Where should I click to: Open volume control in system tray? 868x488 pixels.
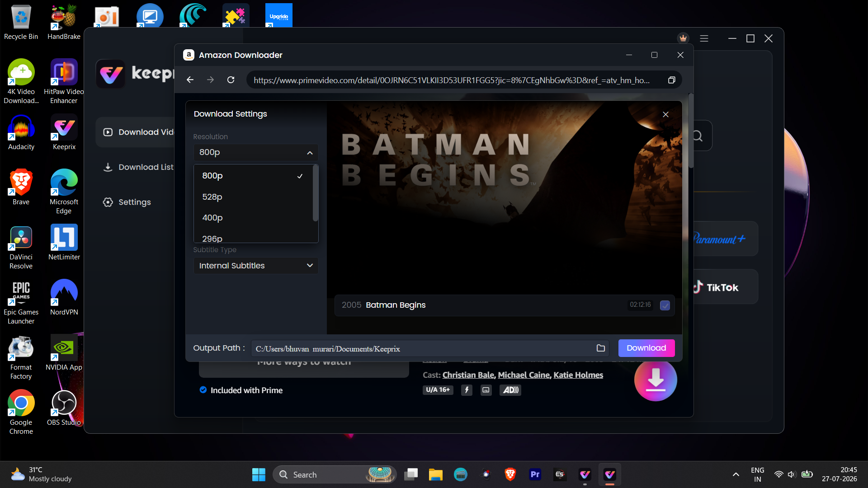coord(792,474)
